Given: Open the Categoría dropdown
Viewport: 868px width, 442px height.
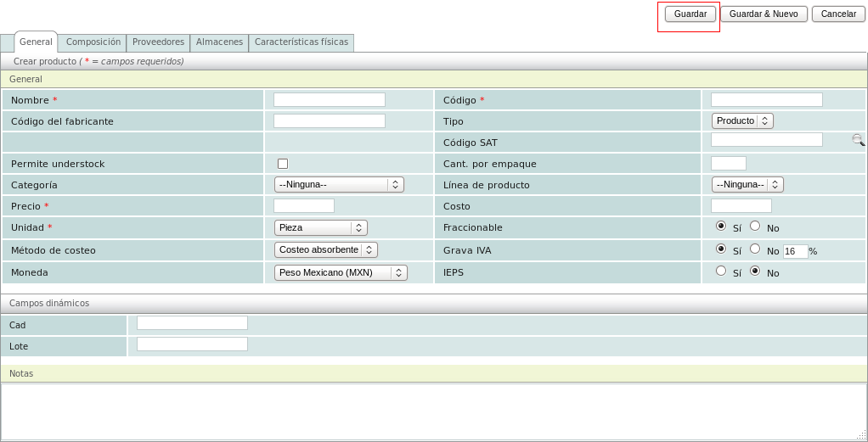Looking at the screenshot, I should (339, 185).
